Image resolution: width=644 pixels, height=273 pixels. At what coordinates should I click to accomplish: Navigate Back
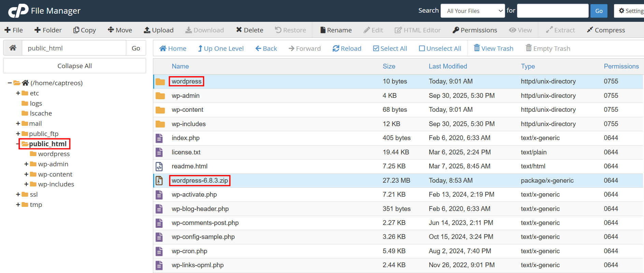266,48
